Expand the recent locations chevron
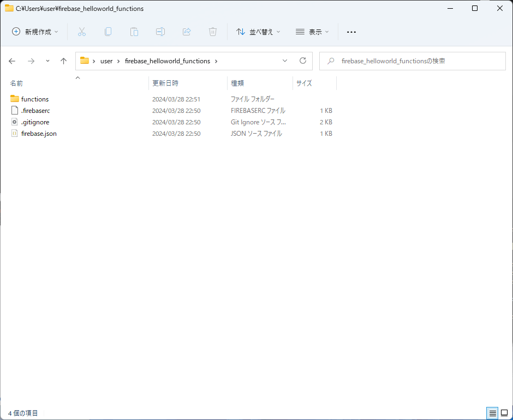Viewport: 513px width, 420px height. [48, 61]
